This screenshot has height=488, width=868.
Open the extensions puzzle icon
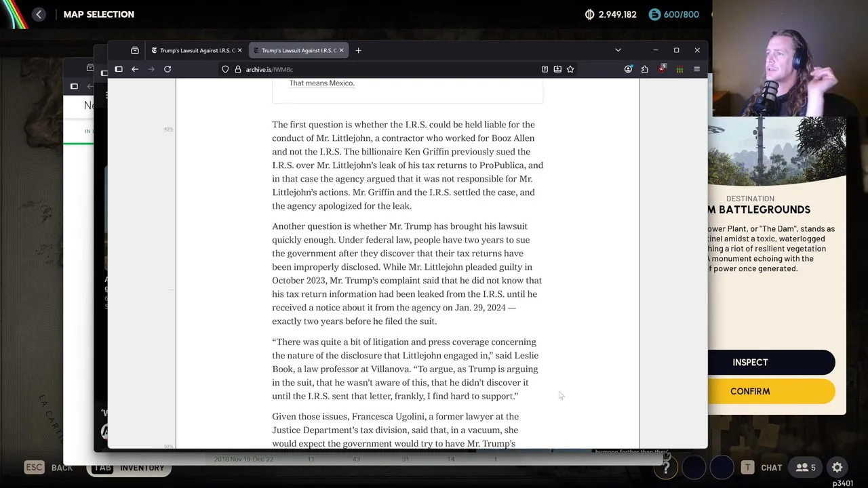pyautogui.click(x=644, y=69)
